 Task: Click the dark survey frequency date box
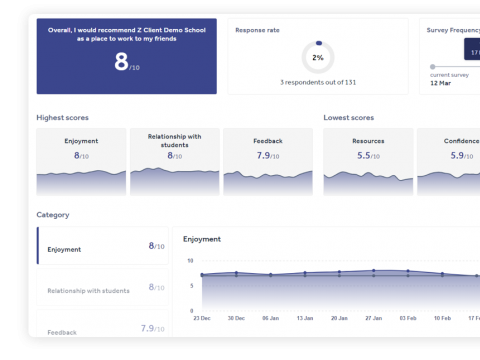[x=472, y=49]
